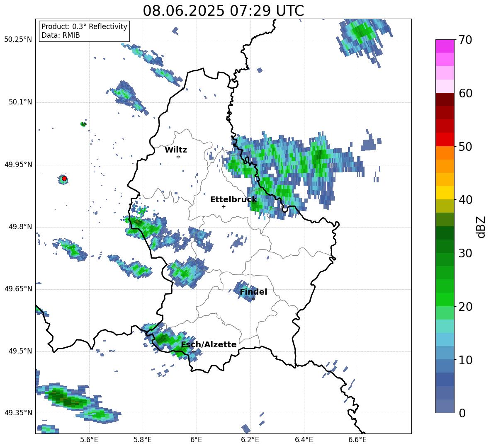The image size is (491, 448).
Task: Click the Ettelbruck location cross marker
Action: pyautogui.click(x=224, y=206)
